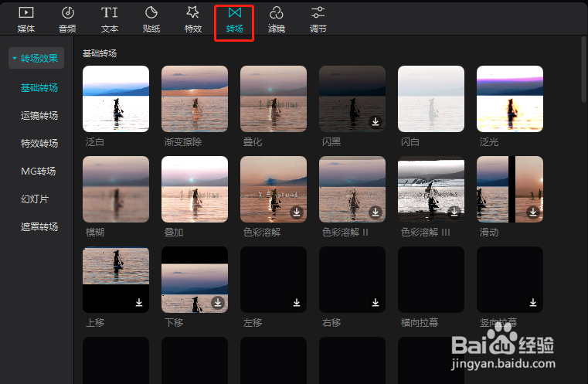Screen dimensions: 588x384
Task: Download the 下移 transition
Action: [x=218, y=302]
